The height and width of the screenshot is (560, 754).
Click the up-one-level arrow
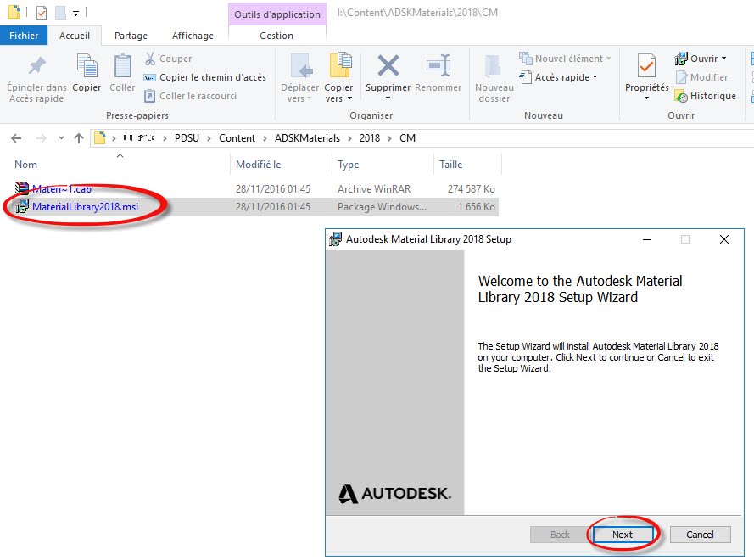(x=79, y=138)
